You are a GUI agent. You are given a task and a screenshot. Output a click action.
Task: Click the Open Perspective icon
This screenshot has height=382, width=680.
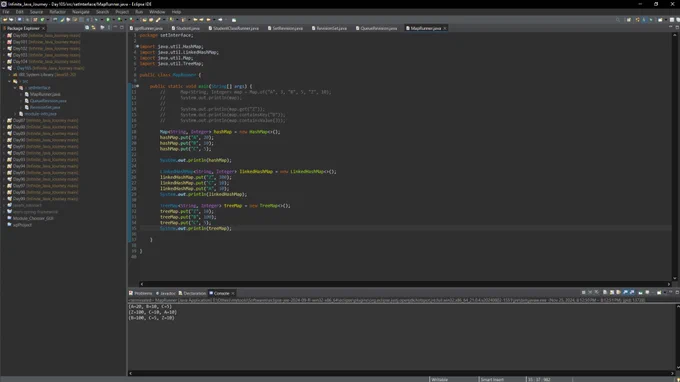629,20
